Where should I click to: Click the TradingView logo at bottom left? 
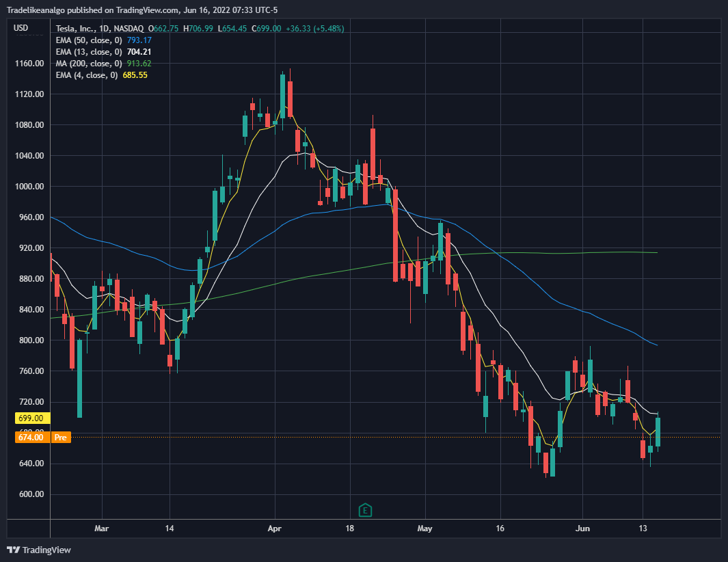[x=39, y=550]
